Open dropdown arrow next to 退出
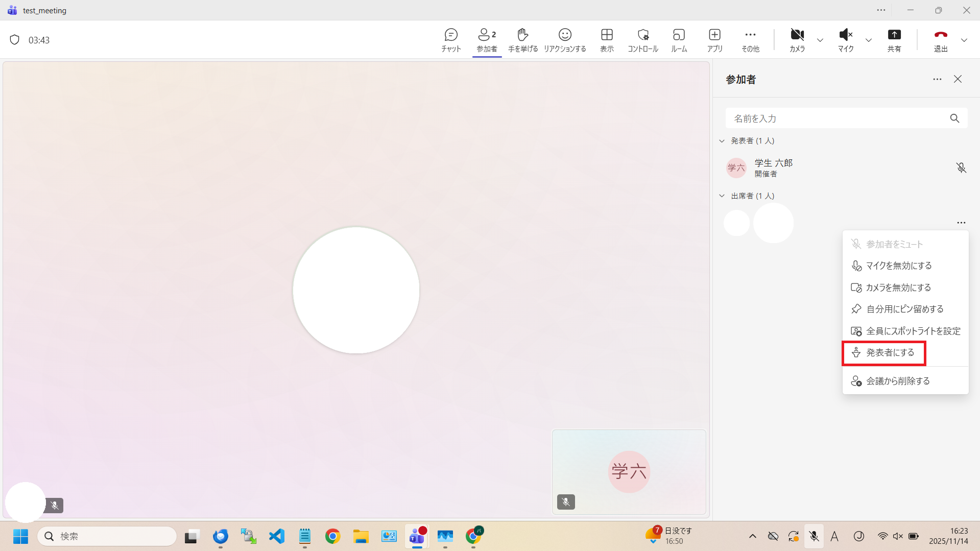The height and width of the screenshot is (551, 980). pyautogui.click(x=964, y=40)
